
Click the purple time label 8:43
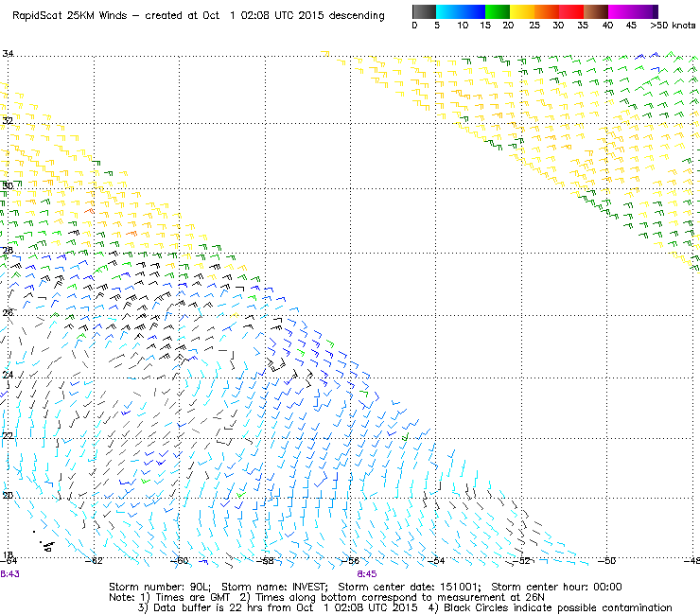pyautogui.click(x=9, y=574)
